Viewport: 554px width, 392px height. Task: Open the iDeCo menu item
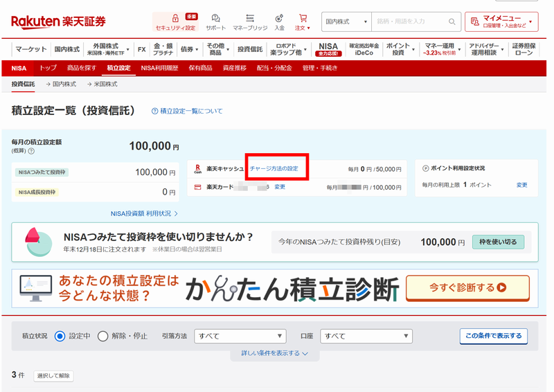(364, 49)
